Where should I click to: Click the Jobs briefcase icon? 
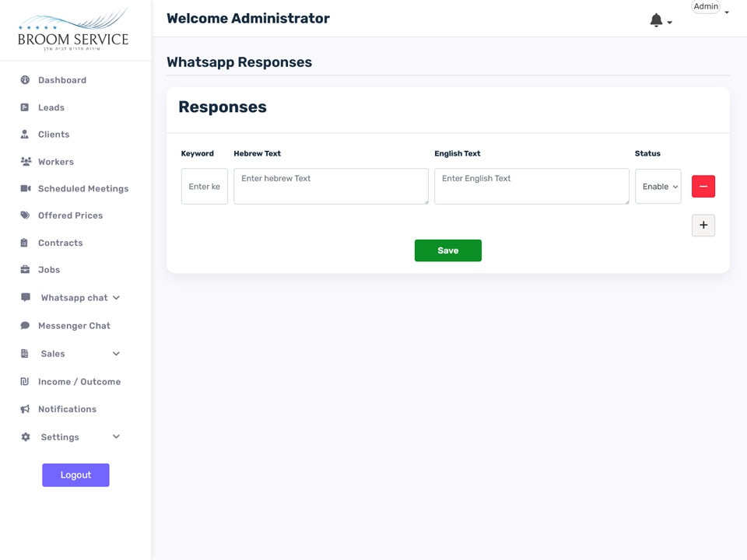[25, 270]
